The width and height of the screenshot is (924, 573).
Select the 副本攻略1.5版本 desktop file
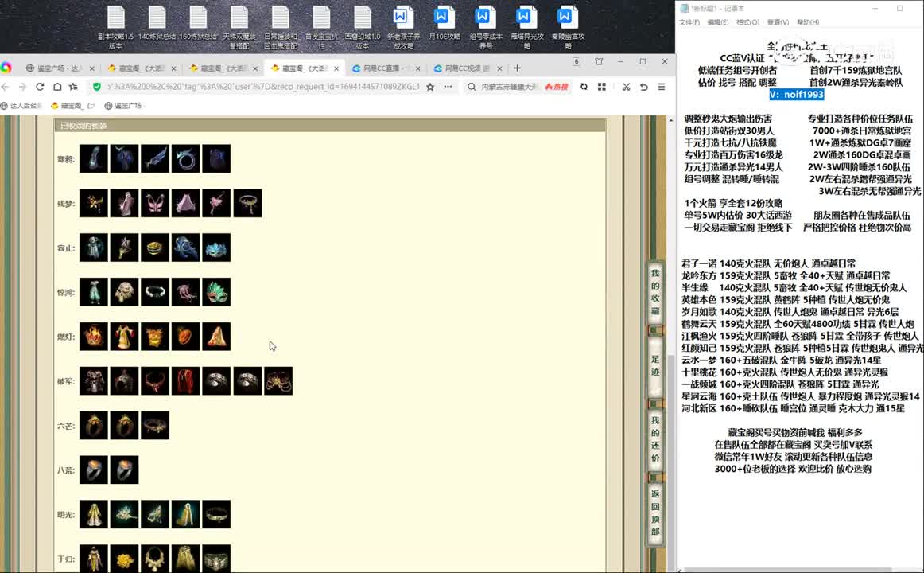coord(116,27)
